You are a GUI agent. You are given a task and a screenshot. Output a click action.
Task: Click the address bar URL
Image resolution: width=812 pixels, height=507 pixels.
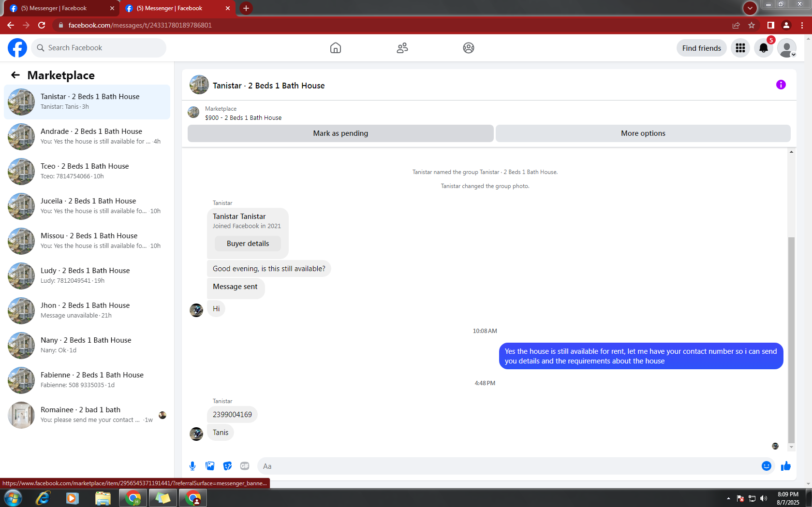tap(140, 25)
